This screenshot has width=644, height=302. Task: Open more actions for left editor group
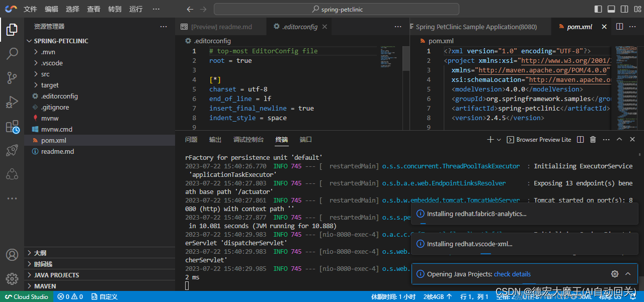click(398, 27)
